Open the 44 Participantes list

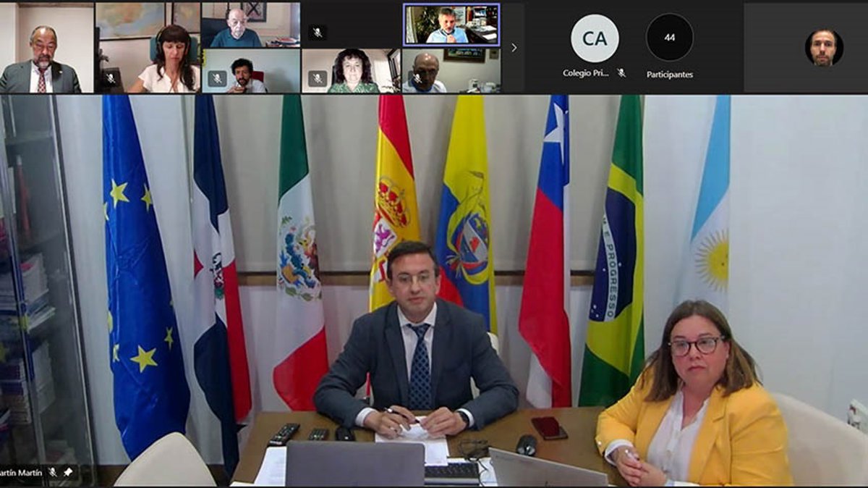click(669, 38)
